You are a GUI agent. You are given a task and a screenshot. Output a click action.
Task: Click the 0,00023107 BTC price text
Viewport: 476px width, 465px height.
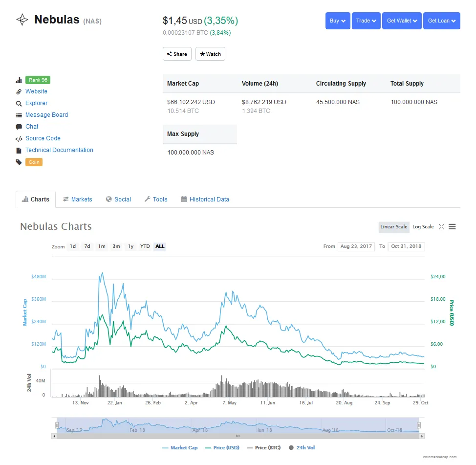pyautogui.click(x=186, y=32)
